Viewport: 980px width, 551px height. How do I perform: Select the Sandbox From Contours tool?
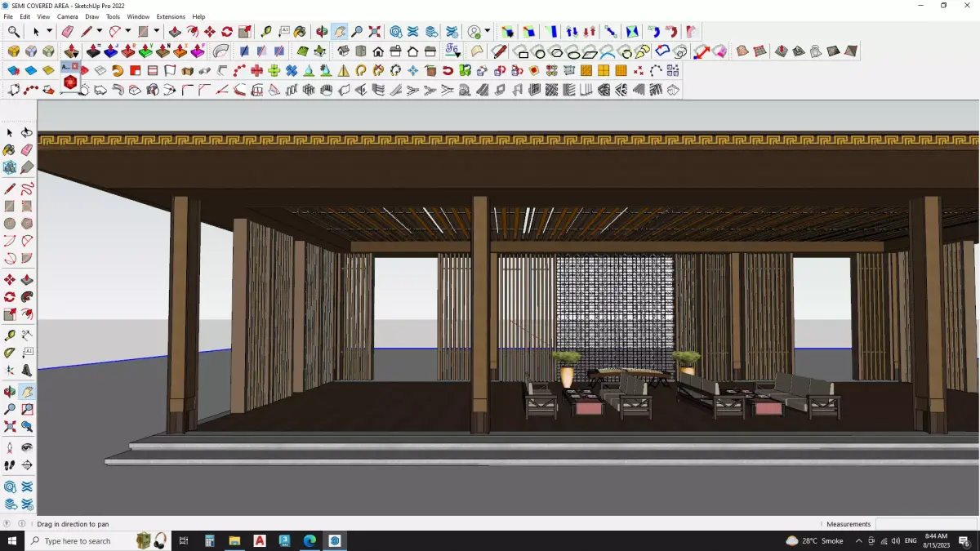[742, 51]
